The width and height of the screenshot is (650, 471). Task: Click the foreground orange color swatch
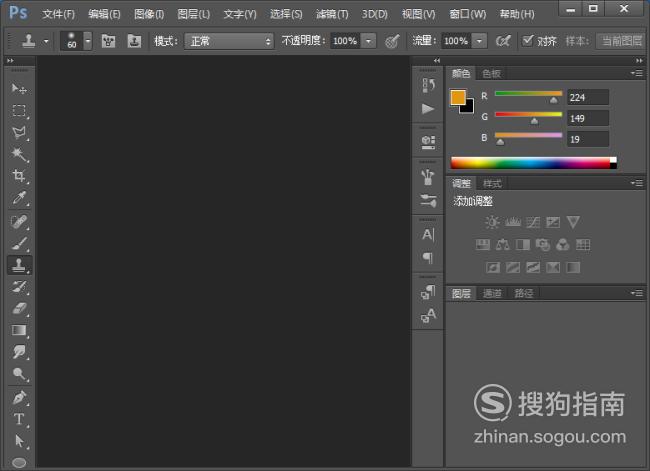click(458, 97)
